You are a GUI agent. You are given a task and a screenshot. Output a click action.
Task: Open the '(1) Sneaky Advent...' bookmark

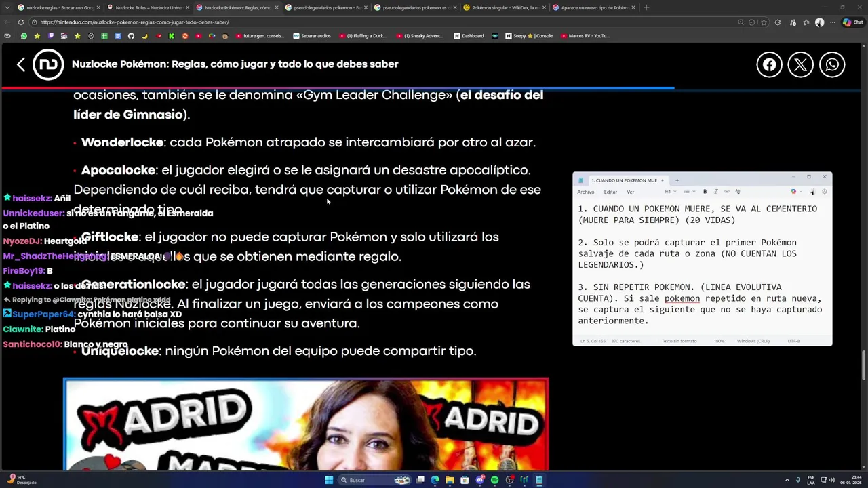point(420,35)
